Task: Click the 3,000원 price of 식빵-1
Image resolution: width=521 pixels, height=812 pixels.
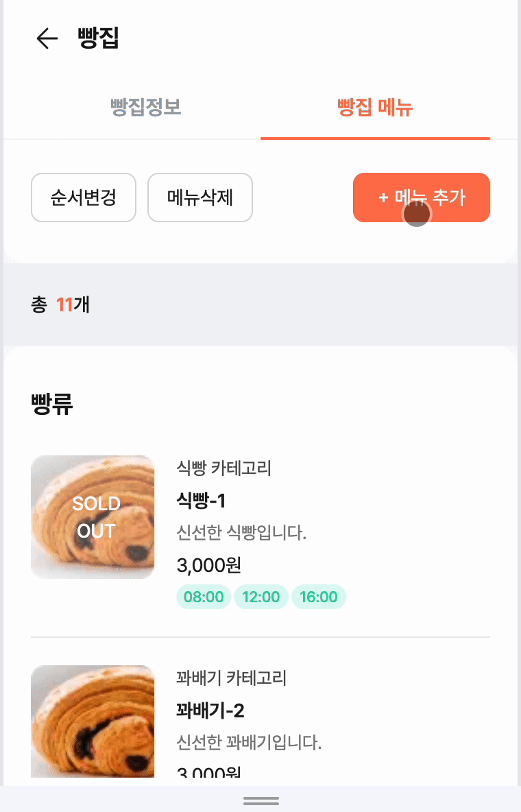Action: pyautogui.click(x=208, y=565)
